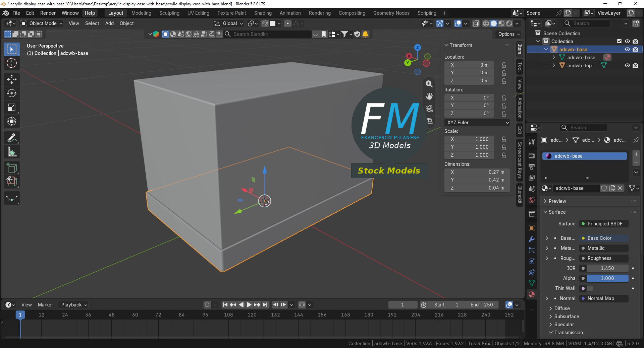The height and width of the screenshot is (348, 644).
Task: Open Global transform orientation dropdown
Action: [x=228, y=23]
